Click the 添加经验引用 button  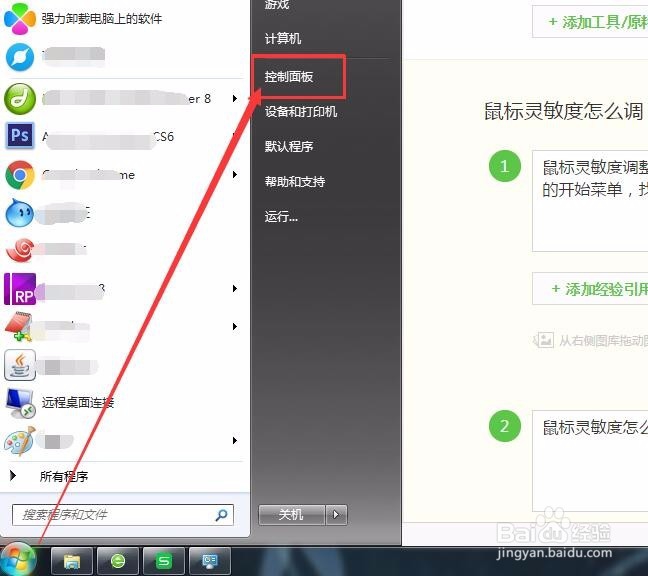590,288
